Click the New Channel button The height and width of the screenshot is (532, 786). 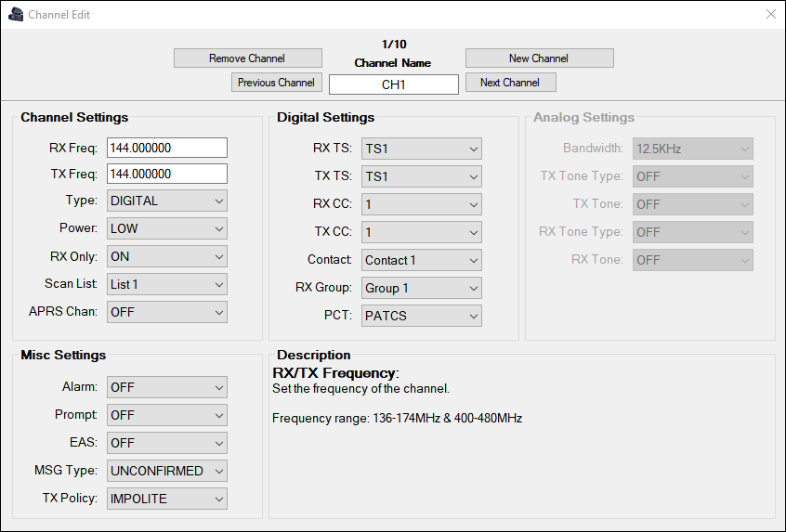[539, 58]
